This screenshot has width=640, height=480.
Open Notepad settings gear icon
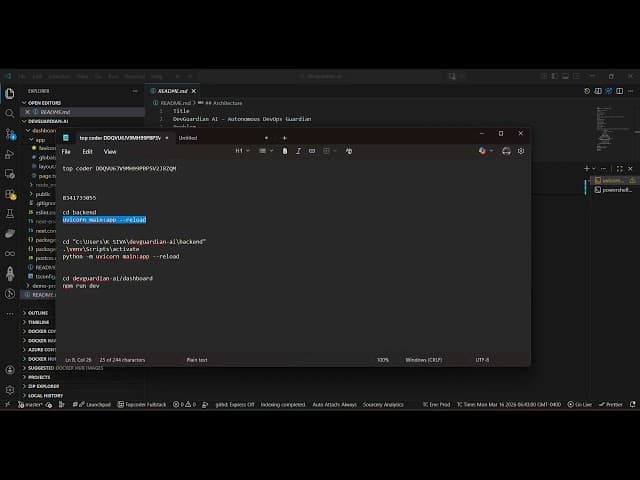[521, 151]
